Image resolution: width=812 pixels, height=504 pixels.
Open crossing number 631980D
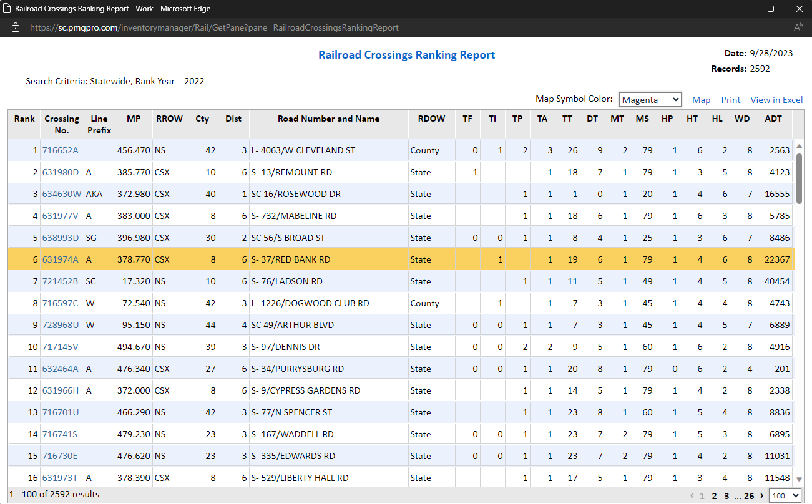61,172
